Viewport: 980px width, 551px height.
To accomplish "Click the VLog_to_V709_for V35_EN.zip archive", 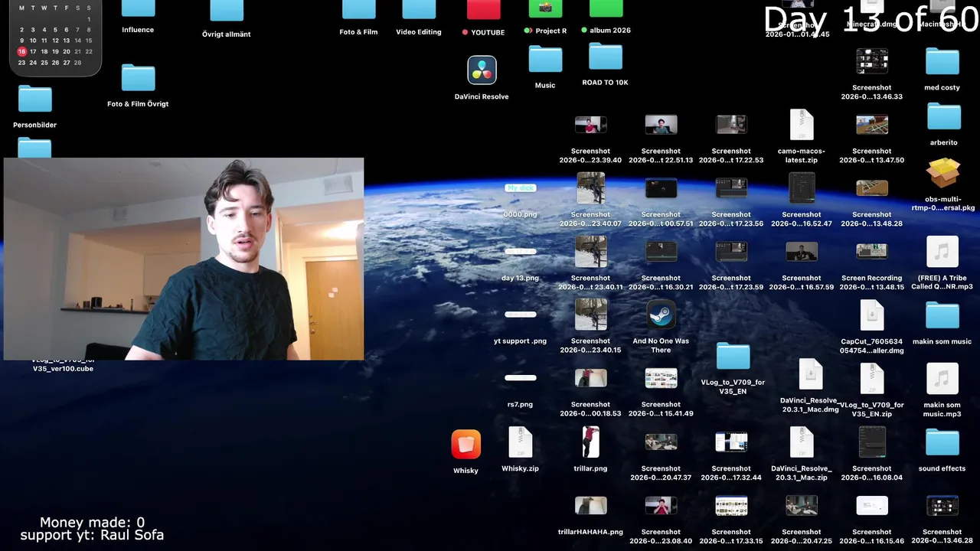I will point(872,379).
